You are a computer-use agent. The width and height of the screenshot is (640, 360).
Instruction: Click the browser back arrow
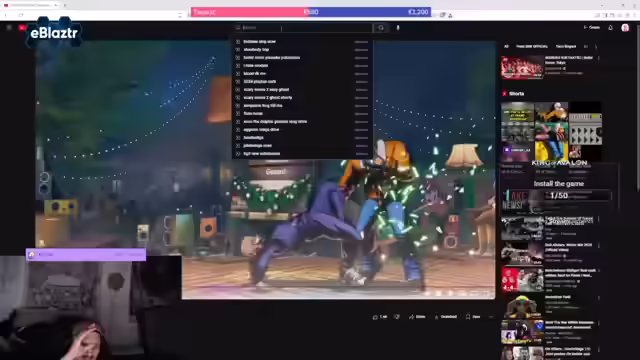pyautogui.click(x=6, y=15)
